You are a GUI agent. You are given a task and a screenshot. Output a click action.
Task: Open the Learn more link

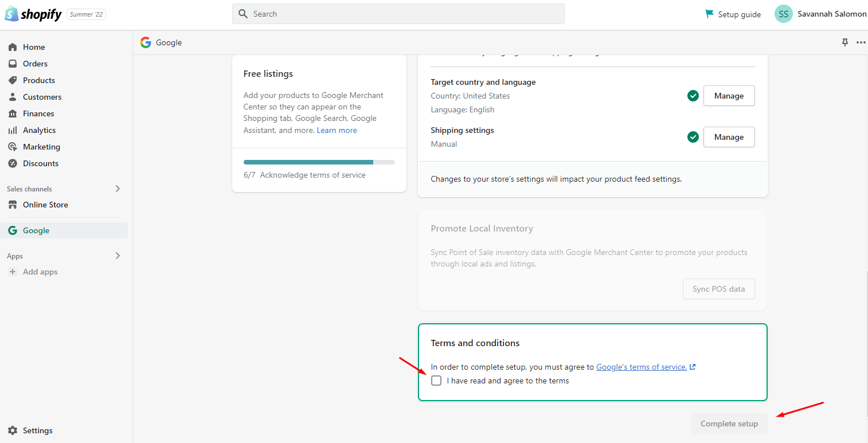click(x=337, y=130)
